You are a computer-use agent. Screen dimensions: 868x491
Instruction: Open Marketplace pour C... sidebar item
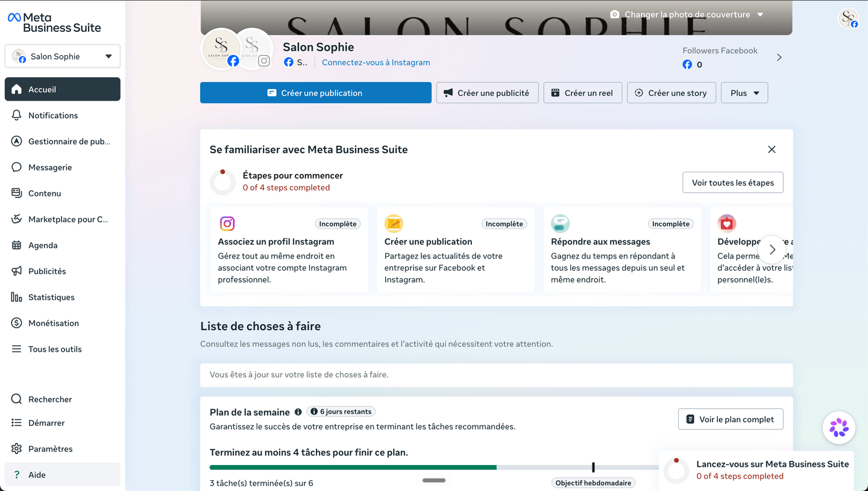tap(63, 219)
